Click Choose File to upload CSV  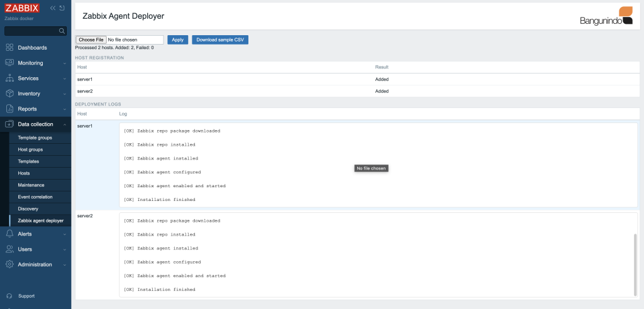(91, 40)
